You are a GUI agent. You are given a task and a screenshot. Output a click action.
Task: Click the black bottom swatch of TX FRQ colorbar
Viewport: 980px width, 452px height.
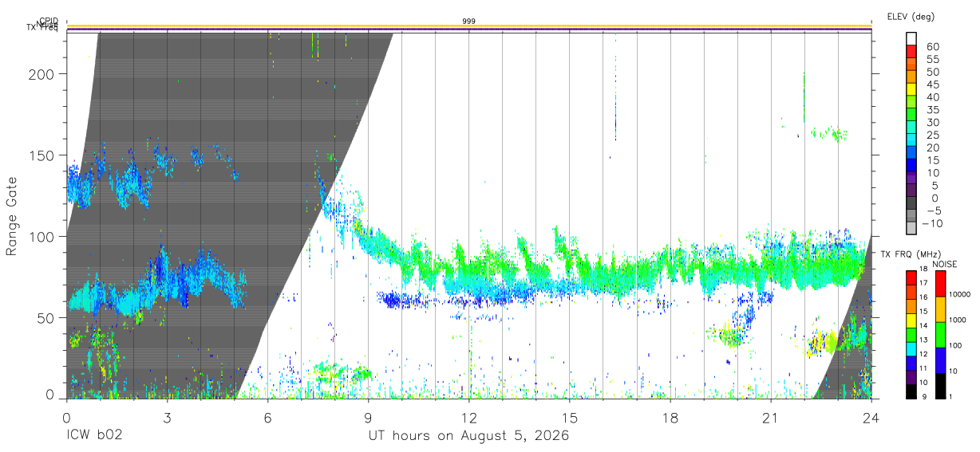(x=911, y=391)
